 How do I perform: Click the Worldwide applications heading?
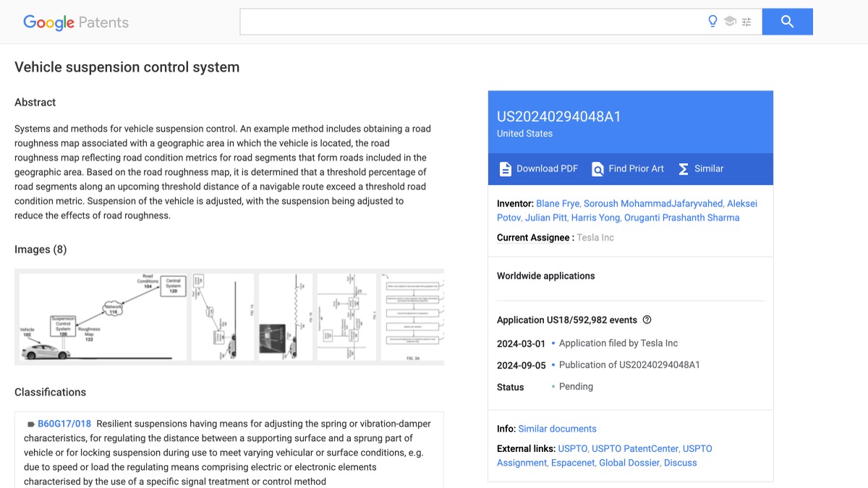(545, 275)
